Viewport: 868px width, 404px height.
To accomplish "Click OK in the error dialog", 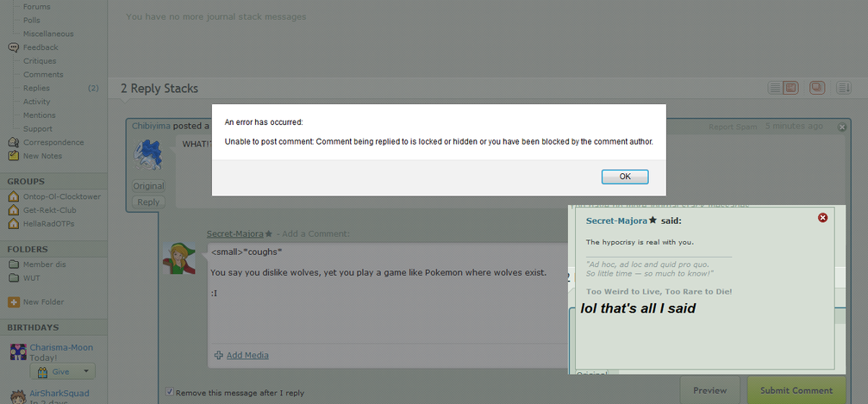I will tap(625, 177).
